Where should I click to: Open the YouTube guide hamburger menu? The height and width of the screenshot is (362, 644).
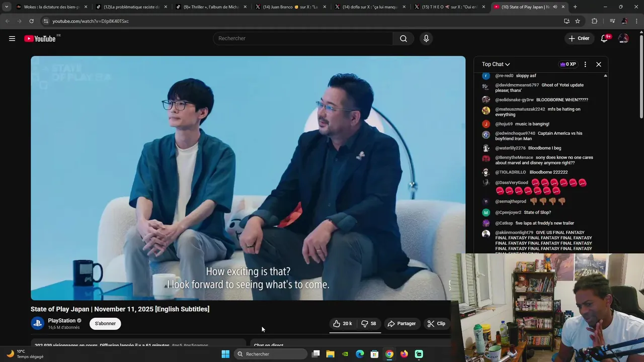[x=12, y=39]
